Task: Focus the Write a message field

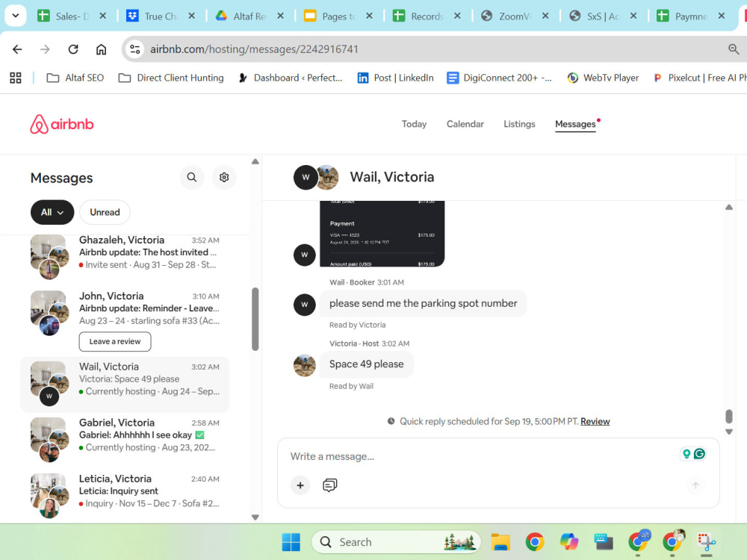Action: pos(481,456)
